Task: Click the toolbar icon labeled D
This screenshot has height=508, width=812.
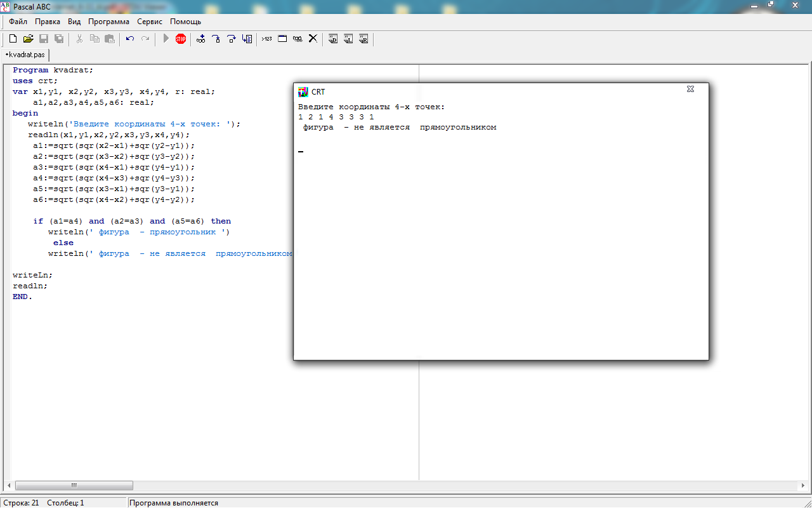Action: tap(333, 39)
